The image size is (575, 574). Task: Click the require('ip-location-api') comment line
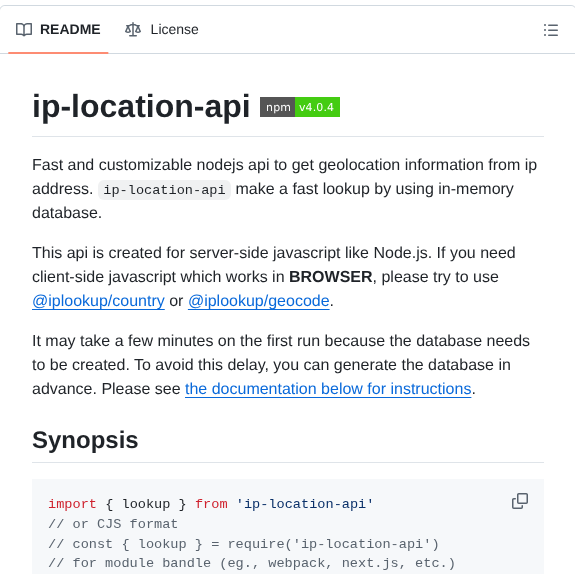tap(243, 544)
